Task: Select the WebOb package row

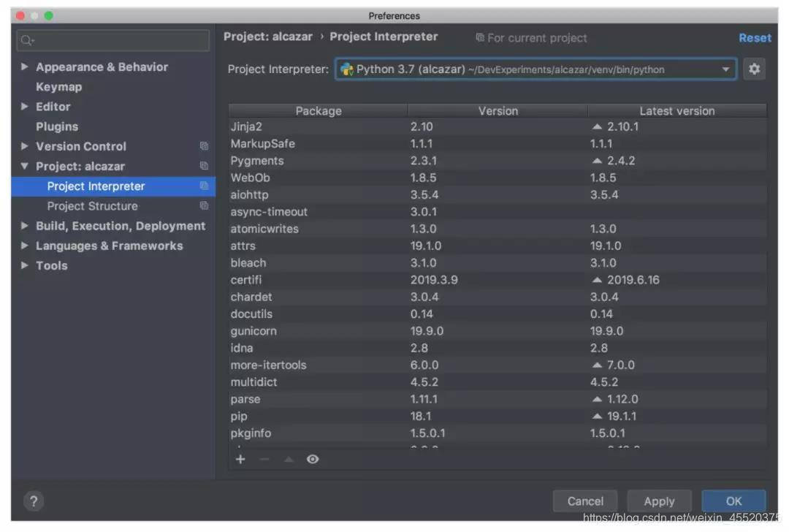Action: (498, 178)
